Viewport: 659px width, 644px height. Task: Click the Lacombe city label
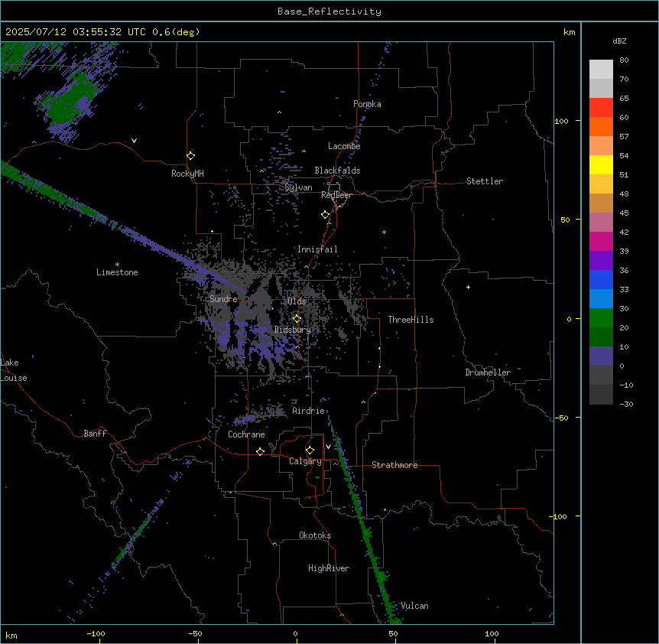[344, 146]
